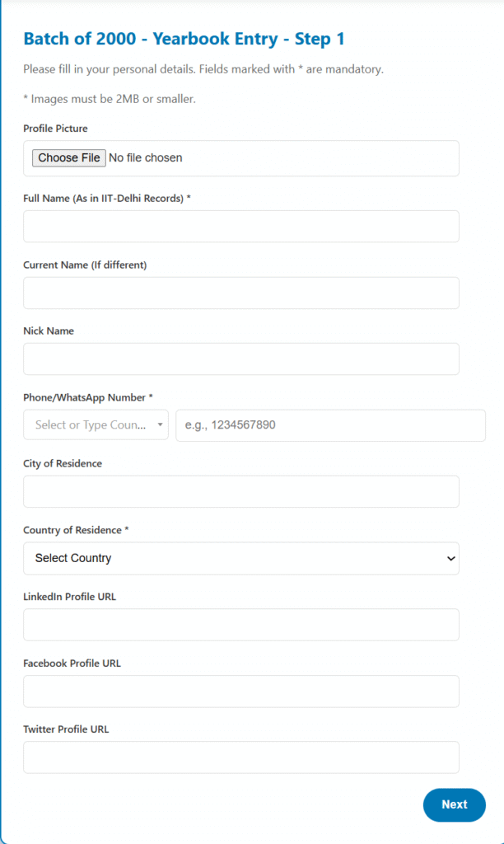Viewport: 504px width, 844px height.
Task: Open the country code combo box
Action: pyautogui.click(x=91, y=425)
